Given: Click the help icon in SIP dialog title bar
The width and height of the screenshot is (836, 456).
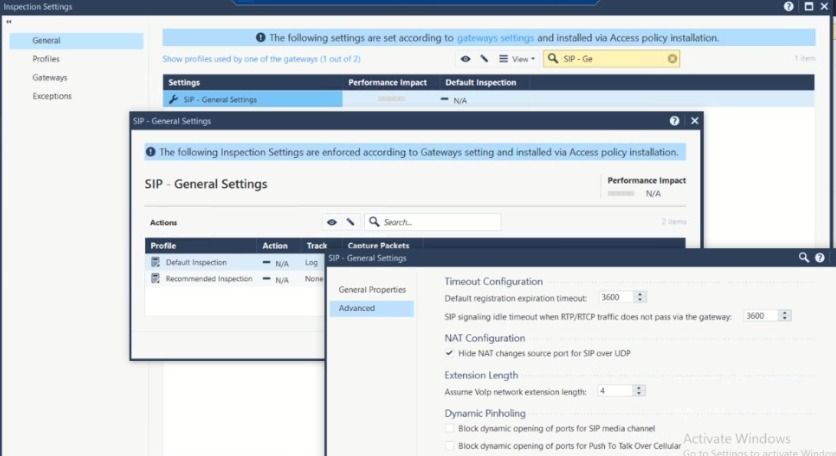Looking at the screenshot, I should coord(674,121).
